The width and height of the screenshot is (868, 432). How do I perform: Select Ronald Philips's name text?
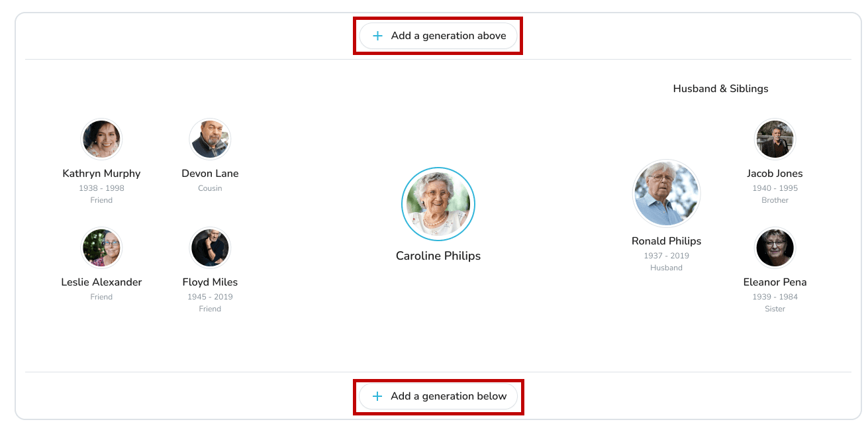pos(666,241)
